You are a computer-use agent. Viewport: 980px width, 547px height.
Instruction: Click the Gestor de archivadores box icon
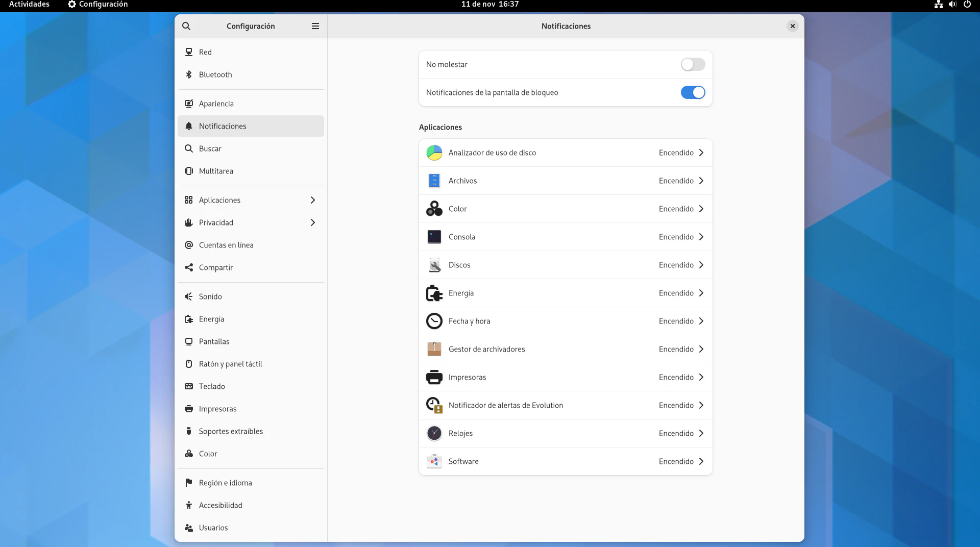(434, 349)
